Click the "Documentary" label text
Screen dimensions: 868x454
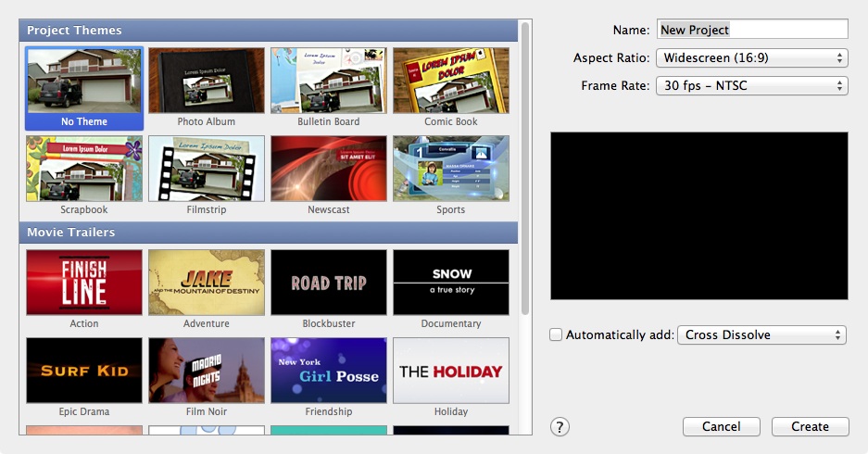click(x=451, y=323)
